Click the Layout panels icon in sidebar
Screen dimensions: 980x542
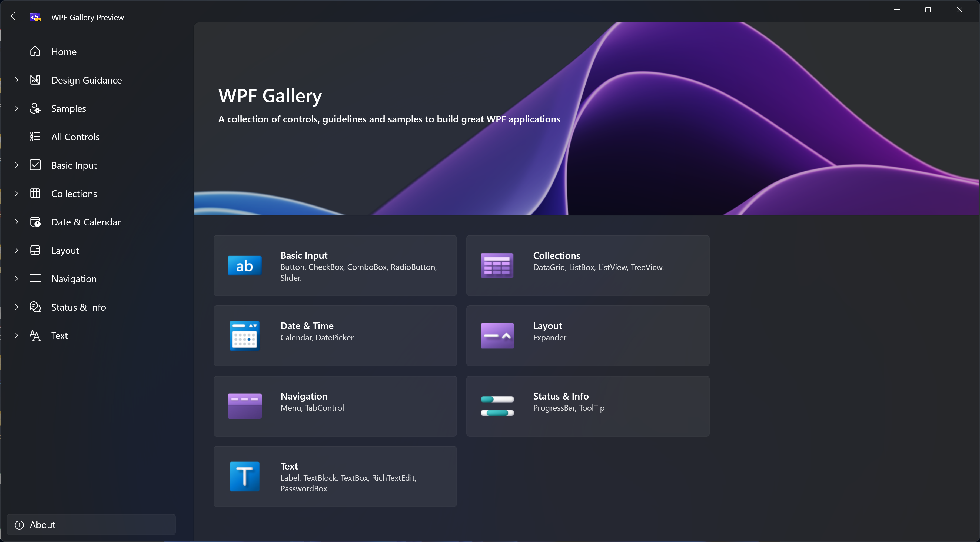pos(35,250)
